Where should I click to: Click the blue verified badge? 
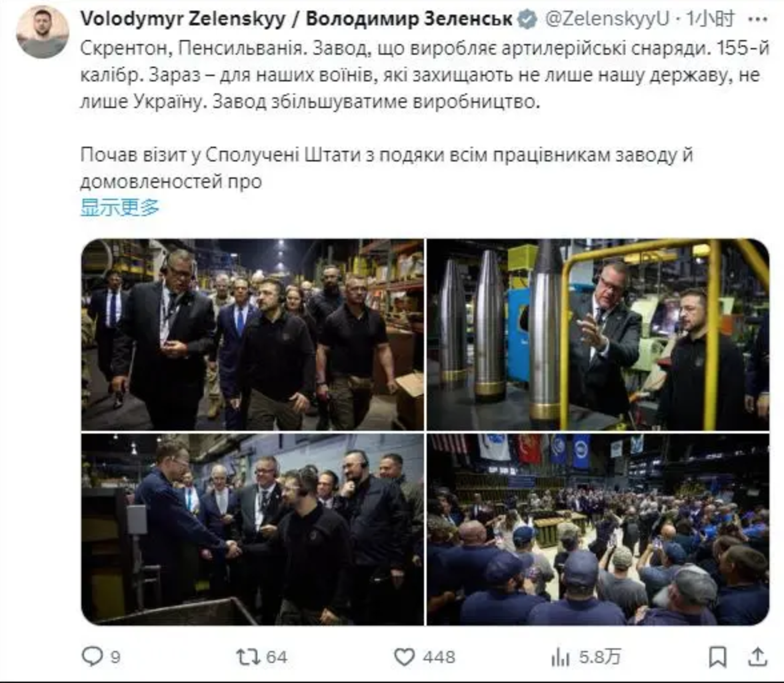point(527,19)
